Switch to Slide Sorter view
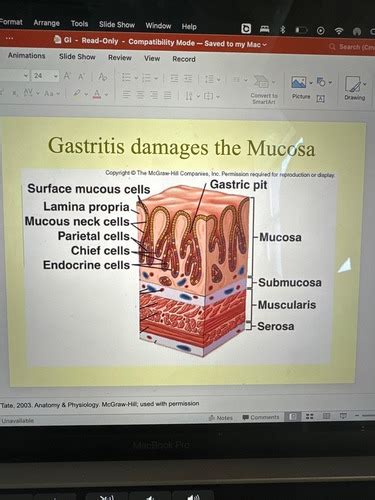This screenshot has width=375, height=500. click(310, 416)
